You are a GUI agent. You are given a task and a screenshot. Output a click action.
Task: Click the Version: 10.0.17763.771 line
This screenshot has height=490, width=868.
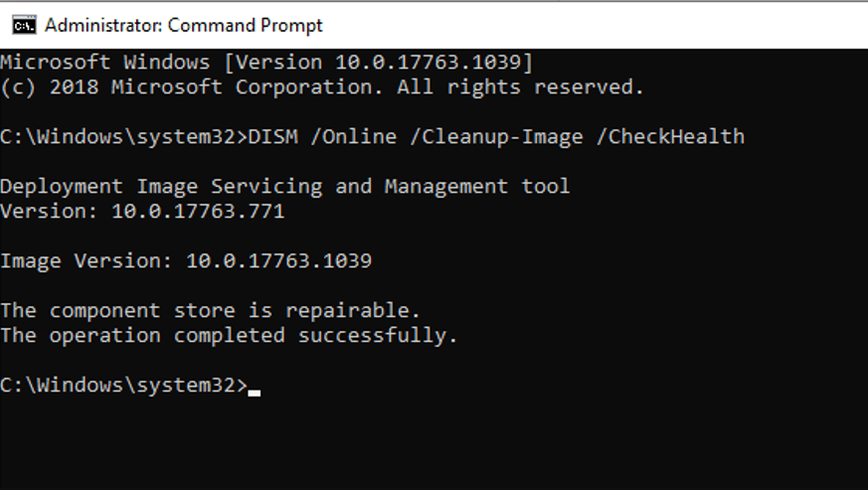point(142,212)
